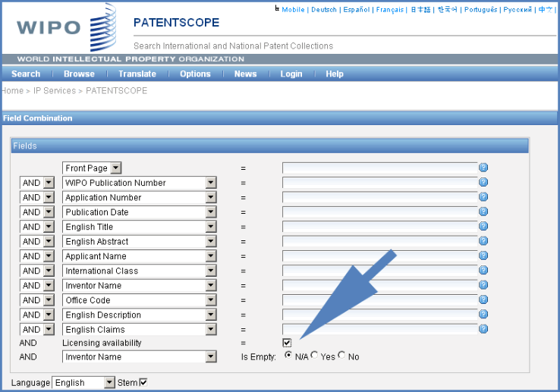The height and width of the screenshot is (392, 560).
Task: Switch language to Deutsch
Action: click(323, 10)
